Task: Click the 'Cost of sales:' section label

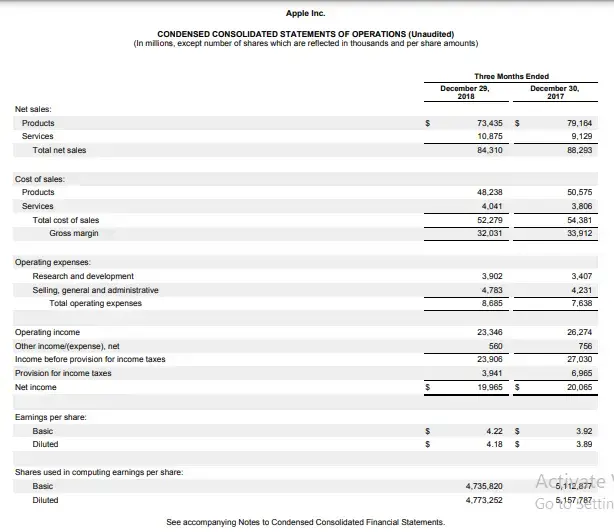Action: [40, 179]
